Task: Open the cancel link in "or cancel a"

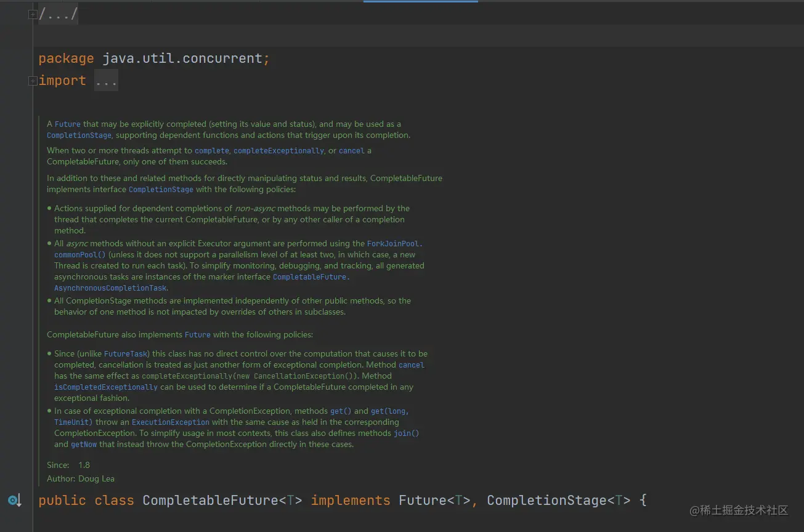Action: pos(352,151)
